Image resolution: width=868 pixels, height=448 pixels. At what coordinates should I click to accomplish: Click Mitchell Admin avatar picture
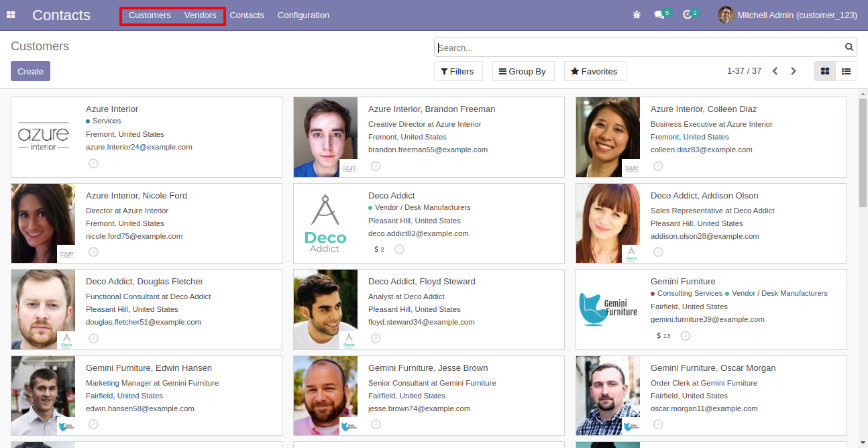[726, 15]
